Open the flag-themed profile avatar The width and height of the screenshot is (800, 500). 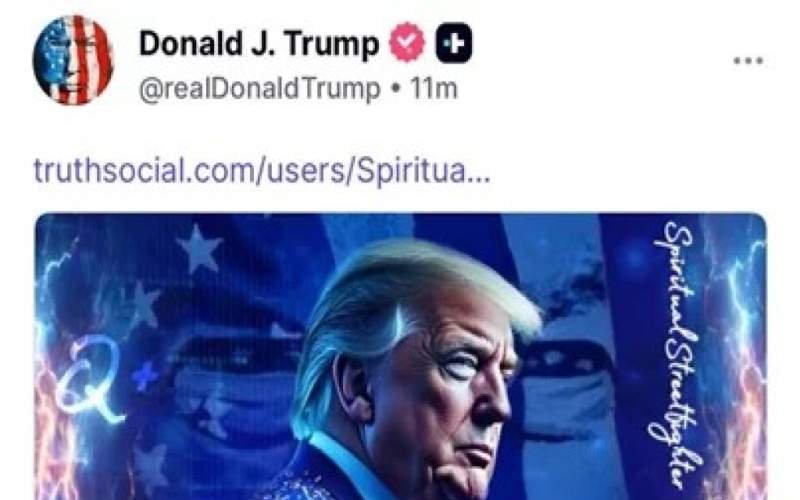pos(73,60)
